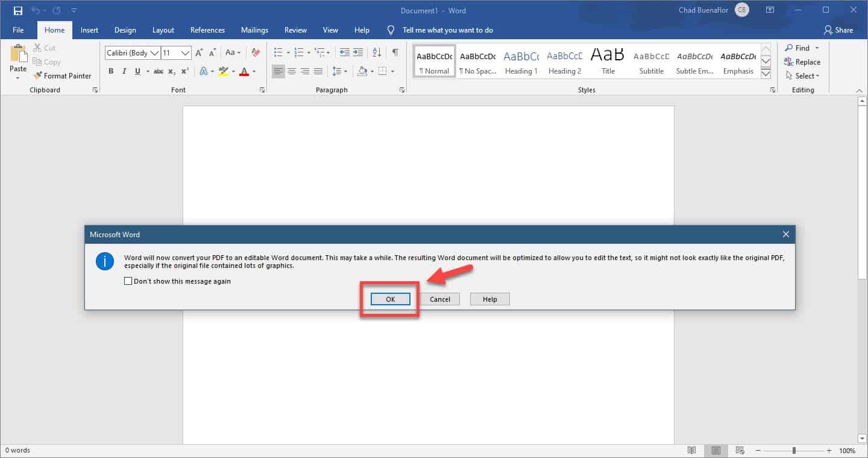
Task: Switch to the References tab
Action: [x=207, y=30]
